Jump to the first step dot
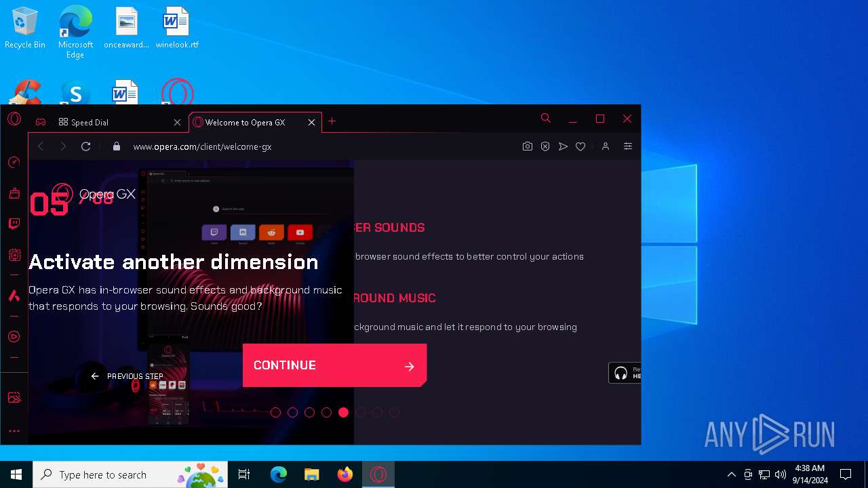The image size is (868, 488). pyautogui.click(x=275, y=412)
